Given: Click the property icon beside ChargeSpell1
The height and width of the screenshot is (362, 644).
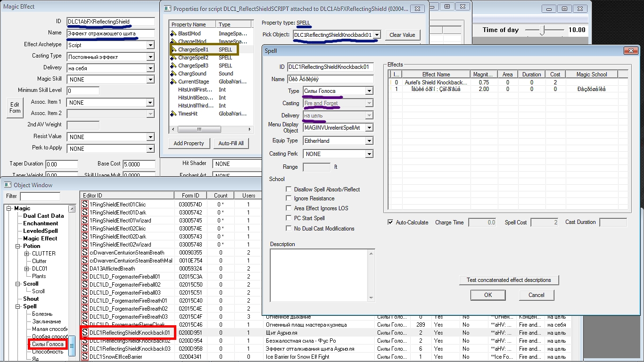Looking at the screenshot, I should pyautogui.click(x=173, y=49).
